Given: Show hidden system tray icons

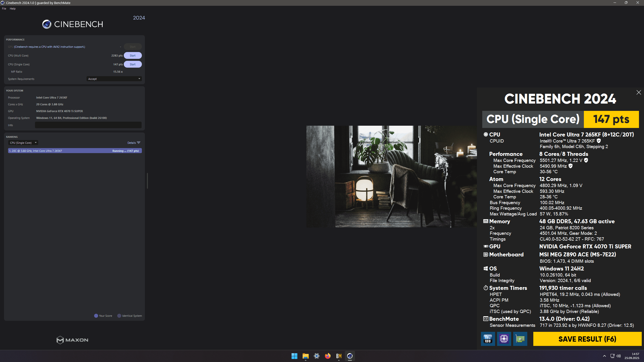Looking at the screenshot, I should 604,356.
